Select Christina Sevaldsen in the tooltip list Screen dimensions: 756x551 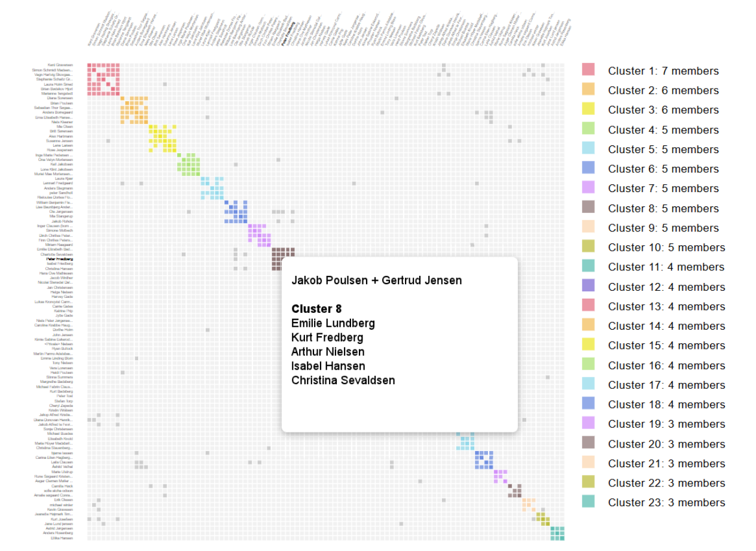(343, 380)
